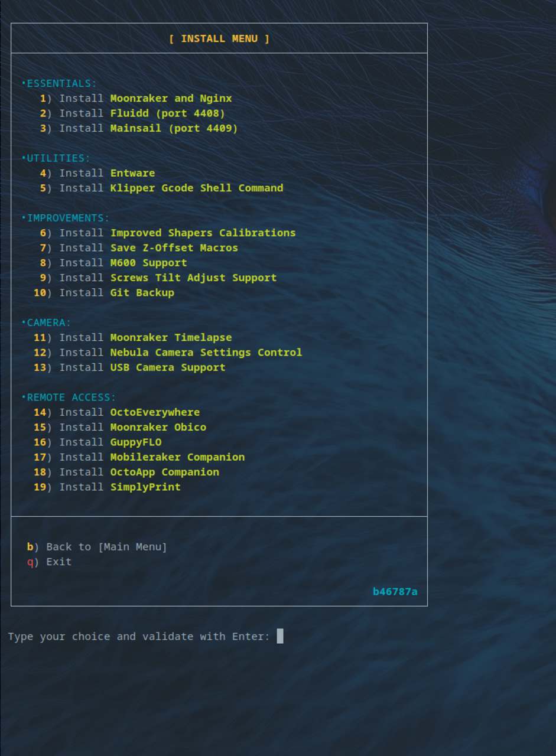Click the q) Exit option
Image resolution: width=556 pixels, height=756 pixels.
(x=49, y=562)
